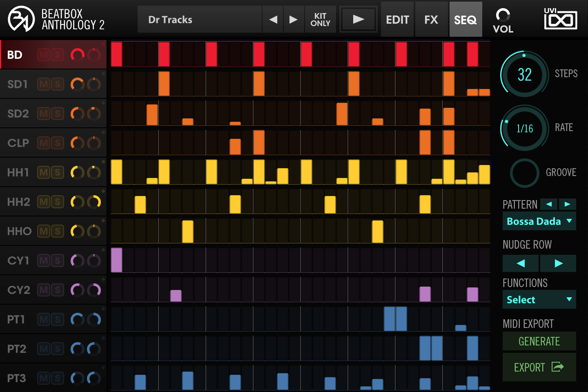Click GENERATE under MIDI EXPORT
This screenshot has width=588, height=392.
539,341
